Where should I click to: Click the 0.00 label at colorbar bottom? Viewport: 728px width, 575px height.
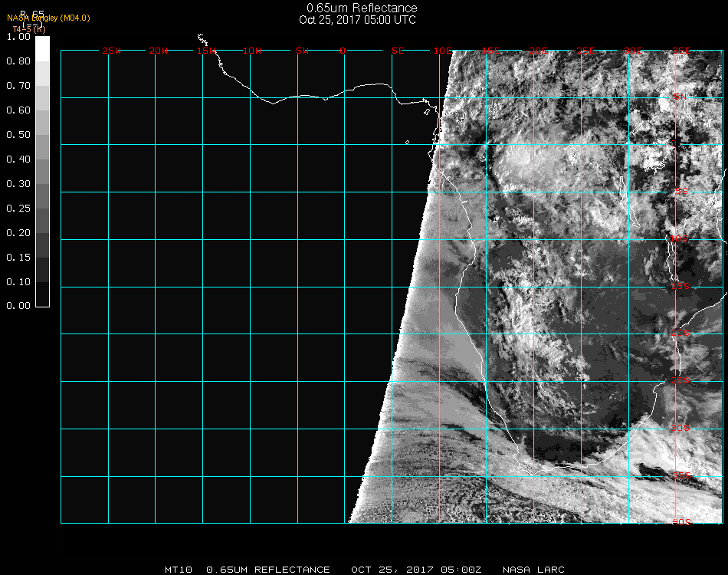click(18, 306)
